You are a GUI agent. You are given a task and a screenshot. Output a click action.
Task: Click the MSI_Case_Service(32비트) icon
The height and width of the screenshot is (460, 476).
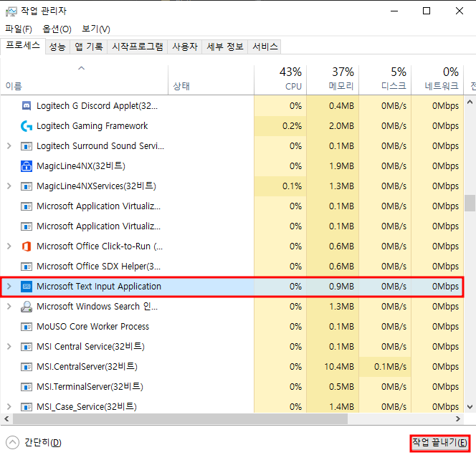[x=27, y=407]
